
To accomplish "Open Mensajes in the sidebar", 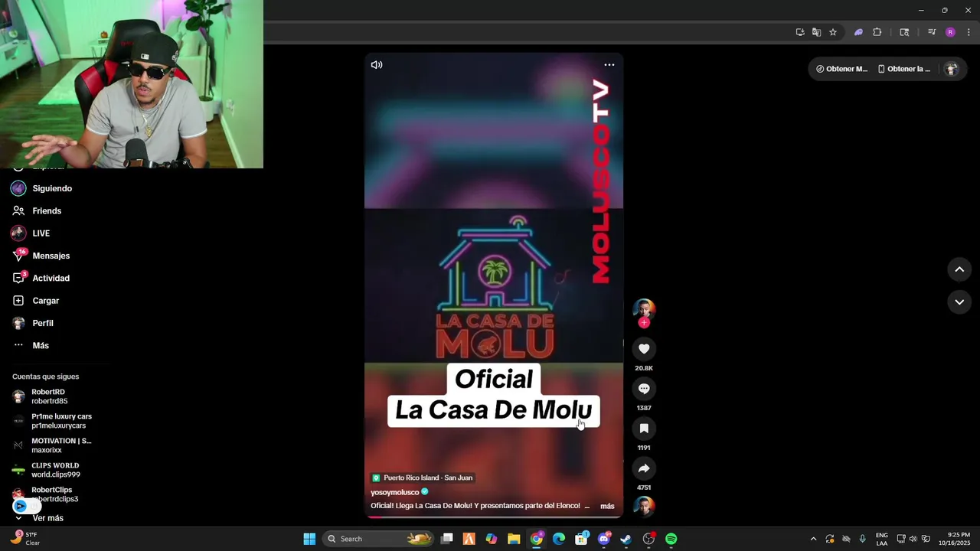I will pyautogui.click(x=51, y=256).
